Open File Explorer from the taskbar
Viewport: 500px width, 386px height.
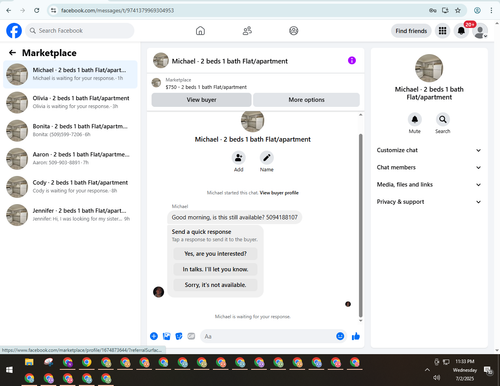tap(29, 362)
